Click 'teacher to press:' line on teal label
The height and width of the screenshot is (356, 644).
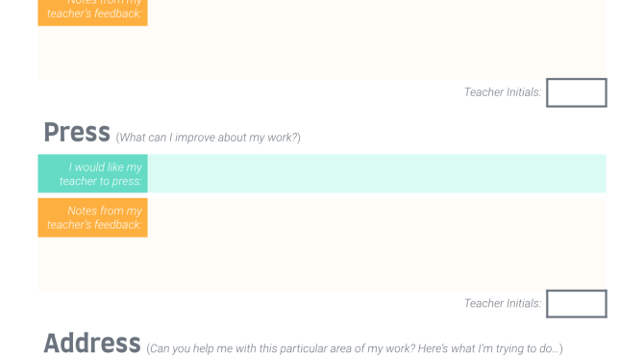coord(101,181)
